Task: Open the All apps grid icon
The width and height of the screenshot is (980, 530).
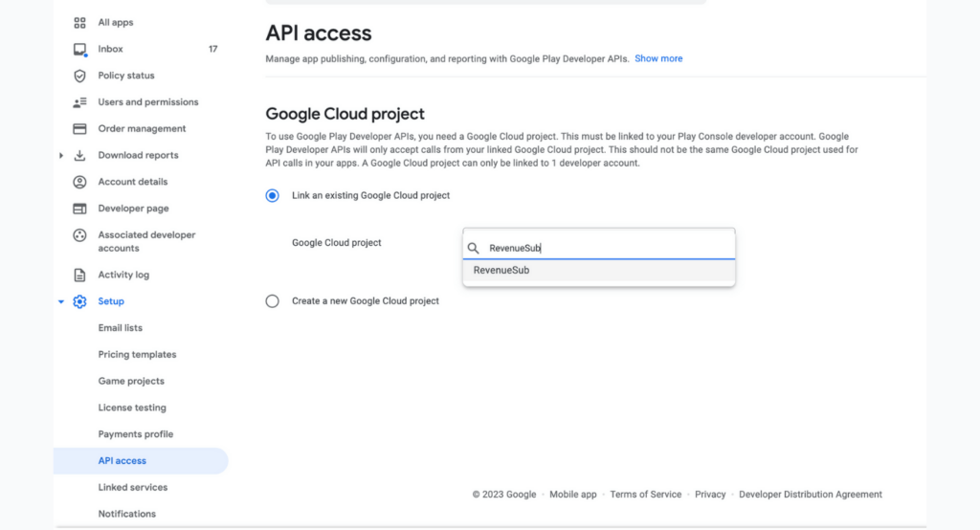Action: 79,23
